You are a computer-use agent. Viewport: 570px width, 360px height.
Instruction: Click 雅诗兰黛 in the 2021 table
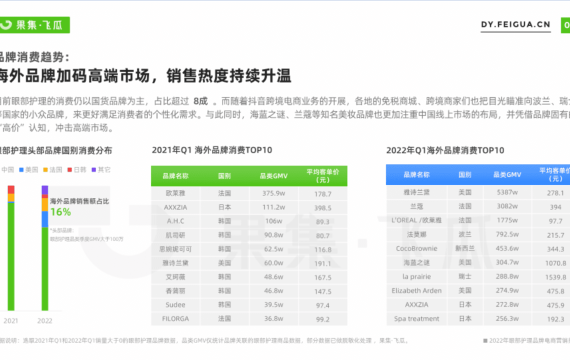175,263
